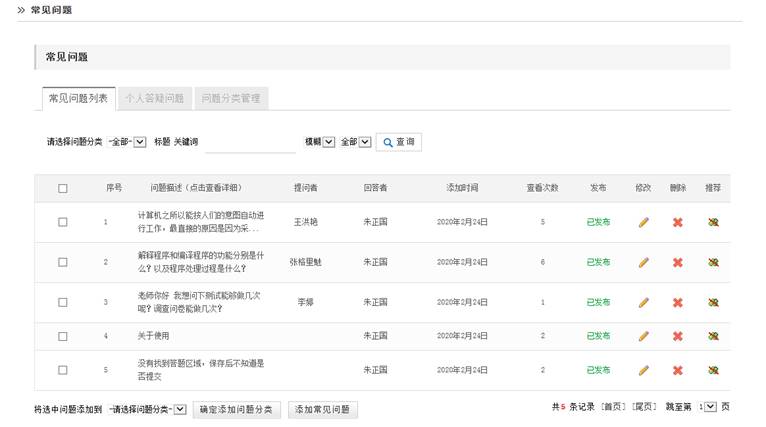This screenshot has height=427, width=766.
Task: Open the 模糊 match-type dropdown
Action: coord(320,142)
